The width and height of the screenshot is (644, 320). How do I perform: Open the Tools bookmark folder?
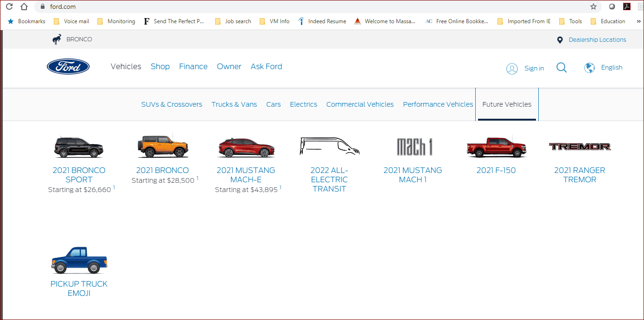click(570, 21)
